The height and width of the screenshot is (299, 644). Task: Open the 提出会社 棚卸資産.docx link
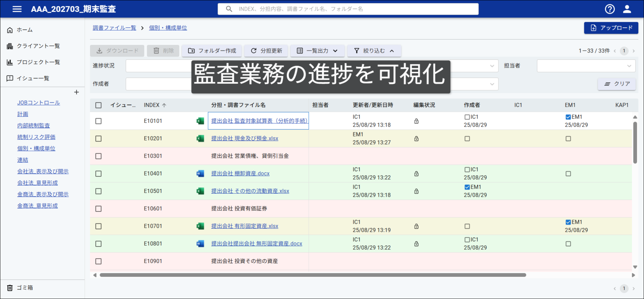point(240,174)
